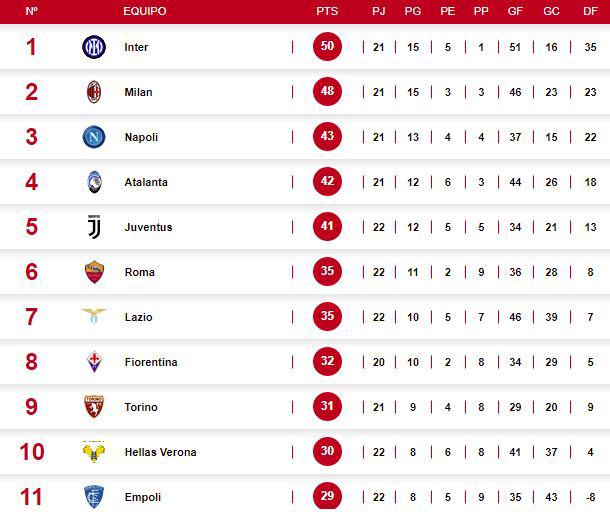Screen dimensions: 610x517
Task: Select the Napoli team logo
Action: 94,137
